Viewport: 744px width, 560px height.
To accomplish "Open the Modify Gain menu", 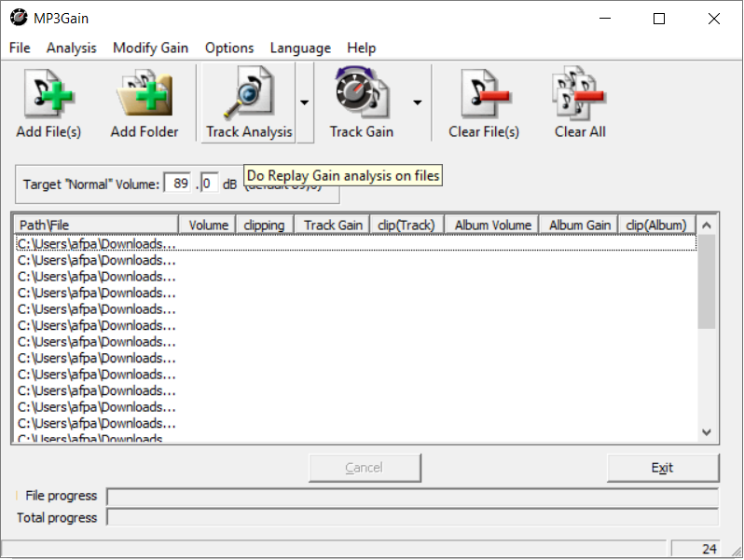I will click(150, 48).
